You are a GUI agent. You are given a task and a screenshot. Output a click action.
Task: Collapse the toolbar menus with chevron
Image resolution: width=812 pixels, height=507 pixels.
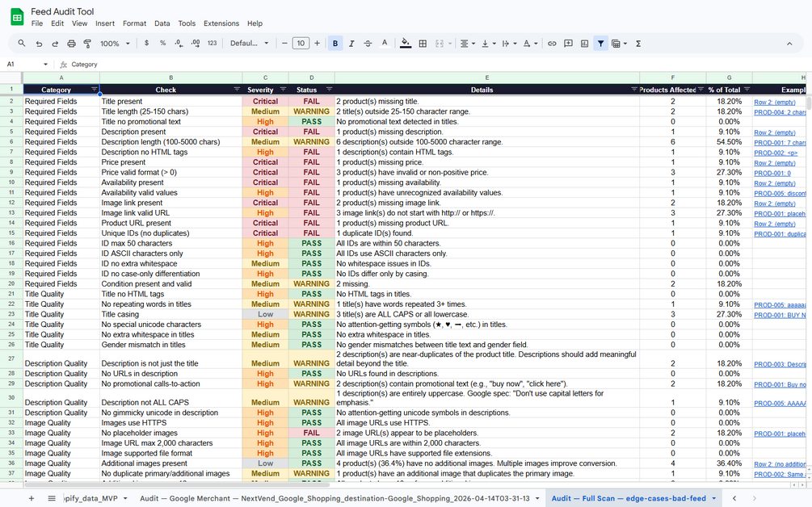point(789,44)
